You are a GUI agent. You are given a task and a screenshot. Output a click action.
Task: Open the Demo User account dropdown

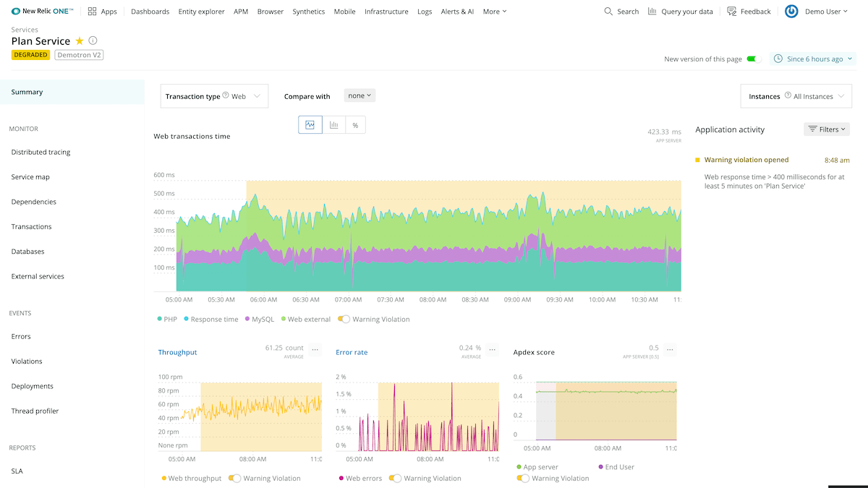coord(826,12)
